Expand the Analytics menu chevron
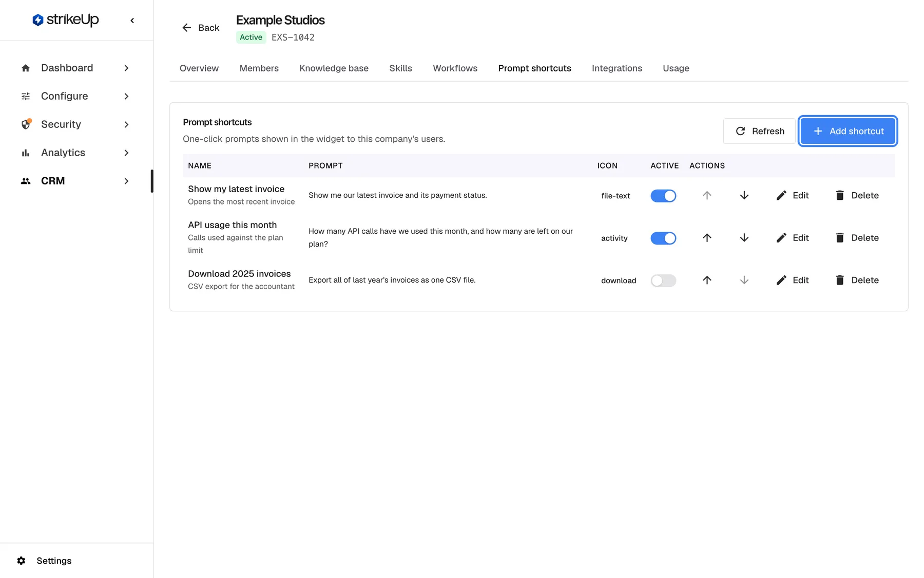 [126, 153]
